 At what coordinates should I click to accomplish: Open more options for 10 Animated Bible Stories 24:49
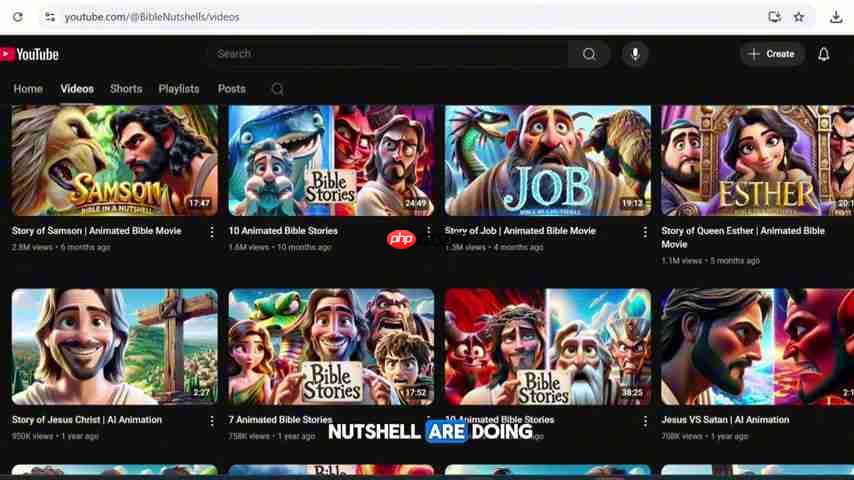pyautogui.click(x=429, y=232)
